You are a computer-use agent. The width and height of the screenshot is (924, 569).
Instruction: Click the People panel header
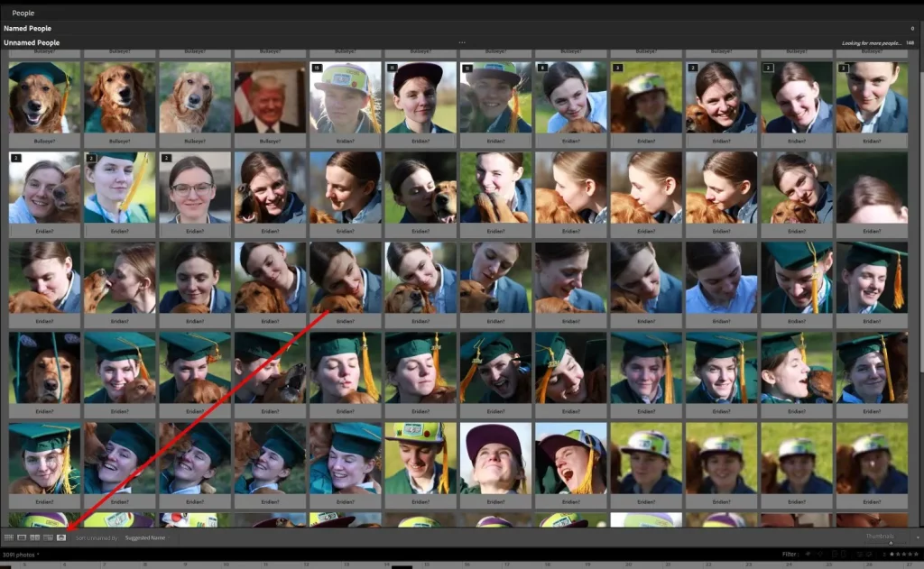click(x=23, y=13)
